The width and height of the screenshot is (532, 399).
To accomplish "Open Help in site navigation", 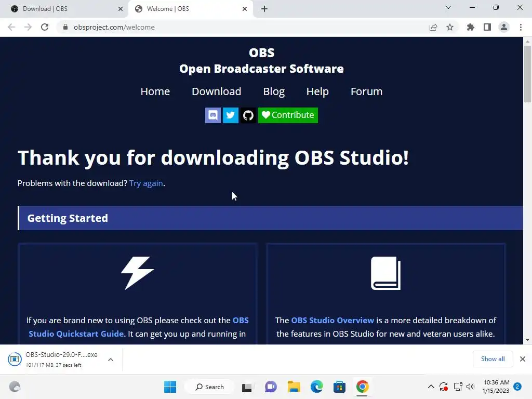I will (x=317, y=91).
